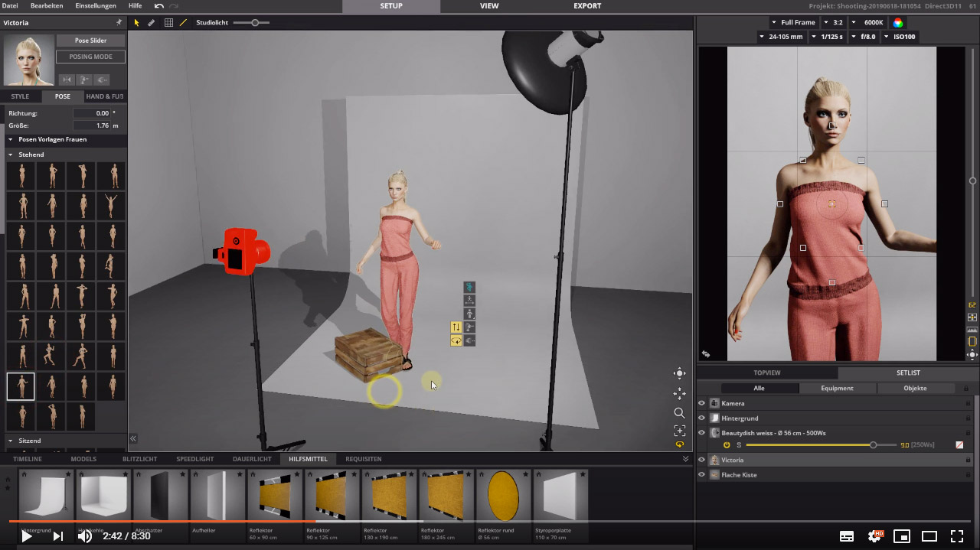
Task: Adjust the Studiolicht slider
Action: (x=255, y=23)
